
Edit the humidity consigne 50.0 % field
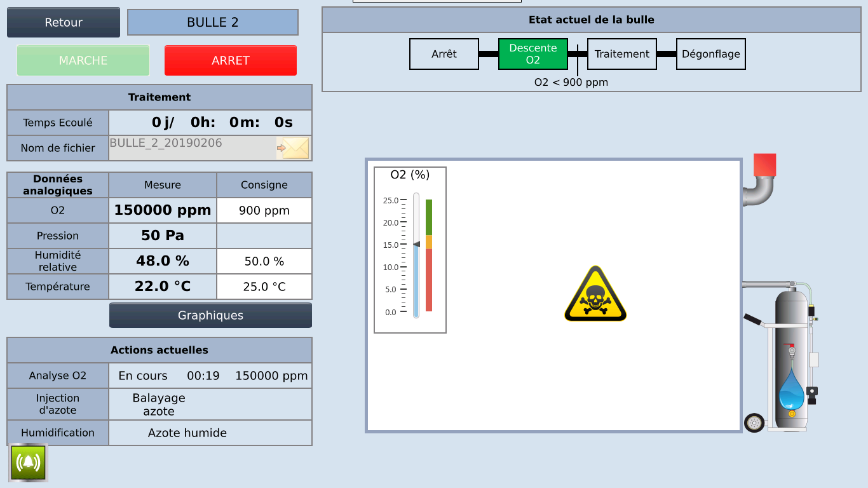point(264,261)
